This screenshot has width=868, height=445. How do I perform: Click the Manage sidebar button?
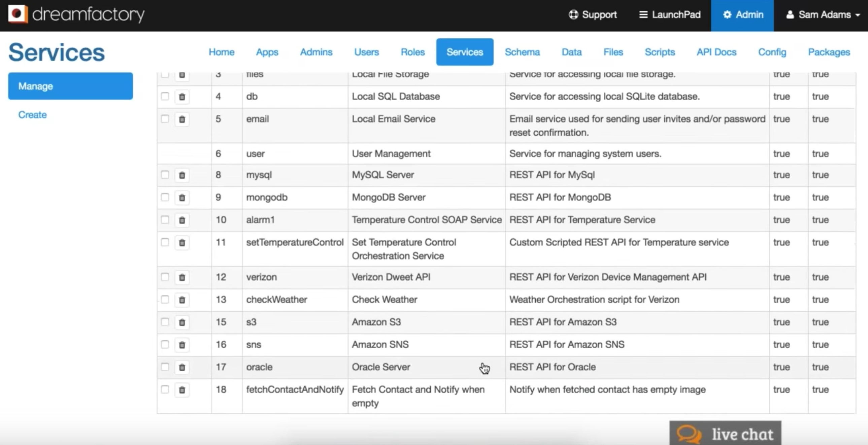point(70,86)
